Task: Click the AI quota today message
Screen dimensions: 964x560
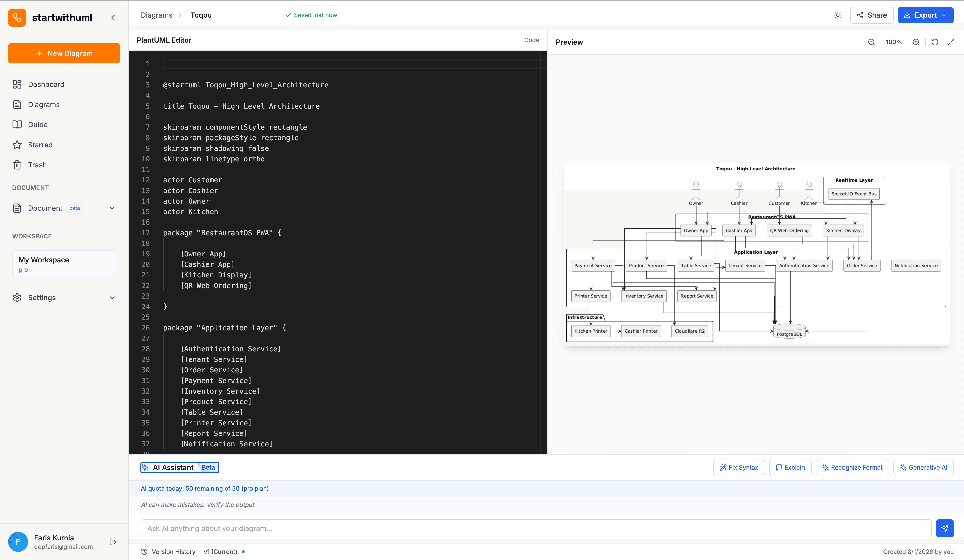Action: click(205, 488)
